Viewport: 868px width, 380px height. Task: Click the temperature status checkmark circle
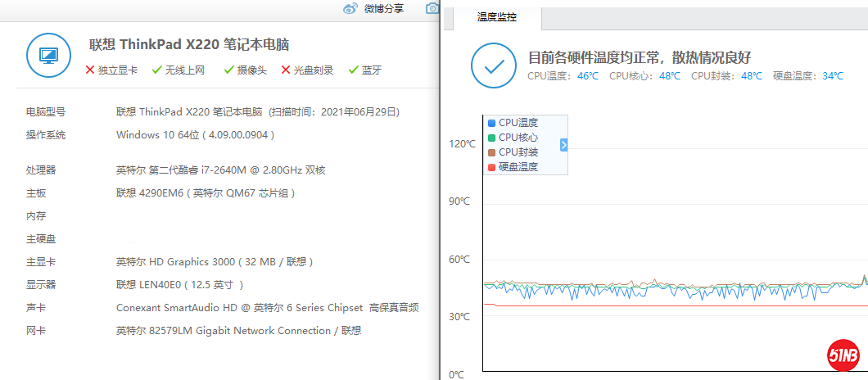tap(494, 66)
